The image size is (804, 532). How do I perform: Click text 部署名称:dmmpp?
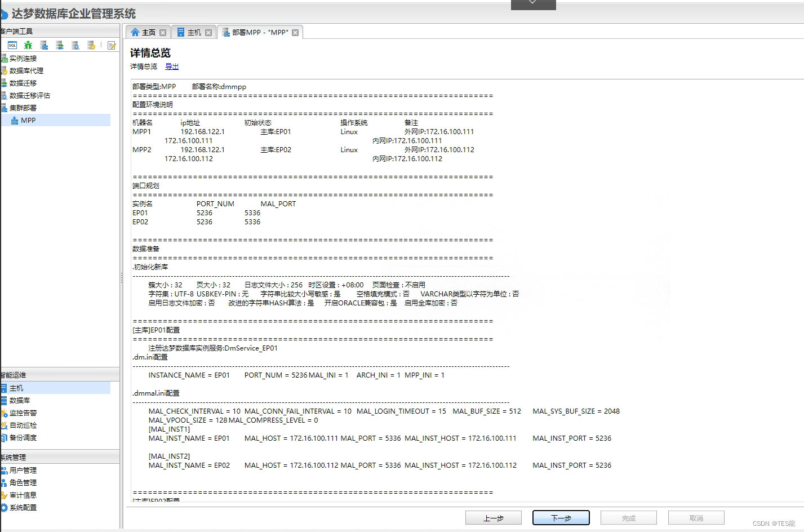[219, 87]
